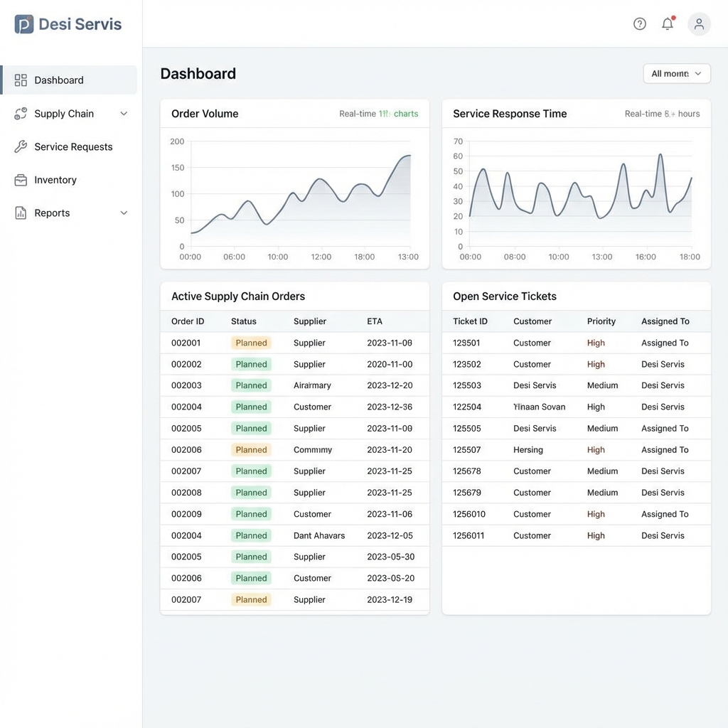Open the notifications bell icon
This screenshot has width=728, height=728.
(668, 23)
